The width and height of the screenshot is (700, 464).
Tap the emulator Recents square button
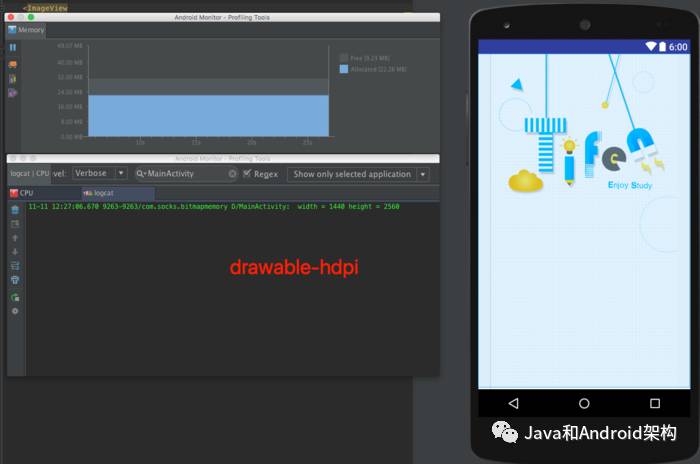[655, 403]
